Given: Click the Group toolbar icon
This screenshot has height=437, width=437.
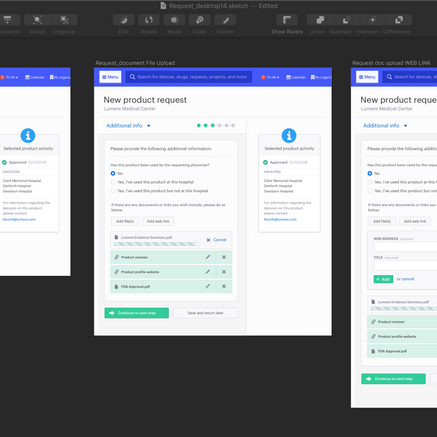Looking at the screenshot, I should (x=37, y=20).
